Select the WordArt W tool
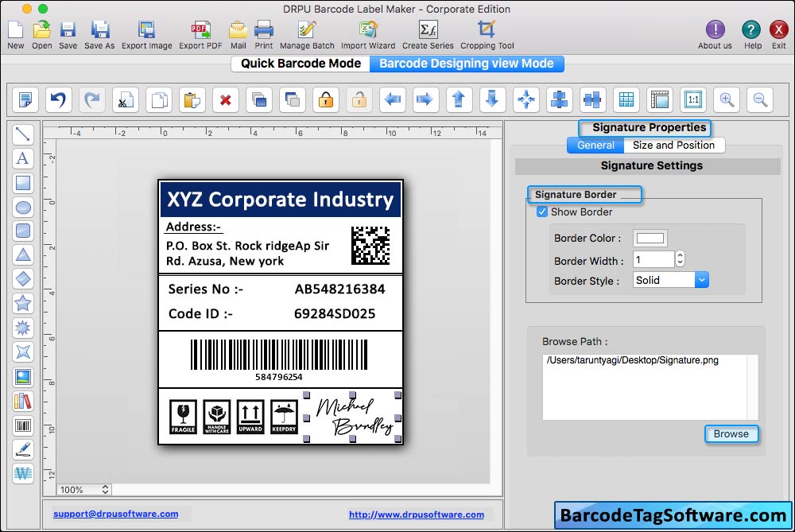Image resolution: width=795 pixels, height=532 pixels. [23, 474]
